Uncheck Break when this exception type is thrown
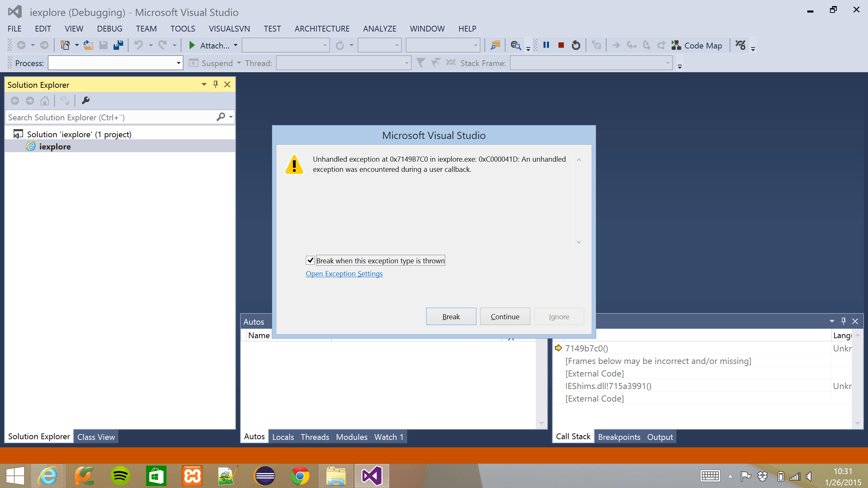This screenshot has height=488, width=868. tap(310, 260)
